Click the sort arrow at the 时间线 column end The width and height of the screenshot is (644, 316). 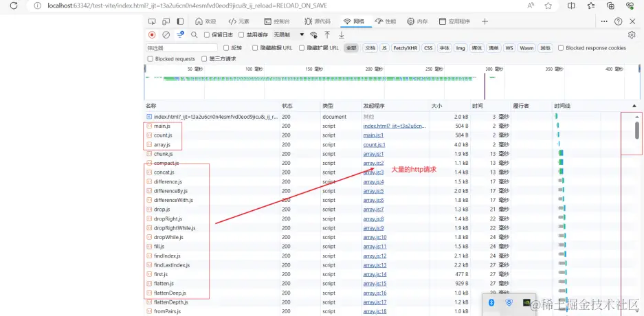point(634,106)
